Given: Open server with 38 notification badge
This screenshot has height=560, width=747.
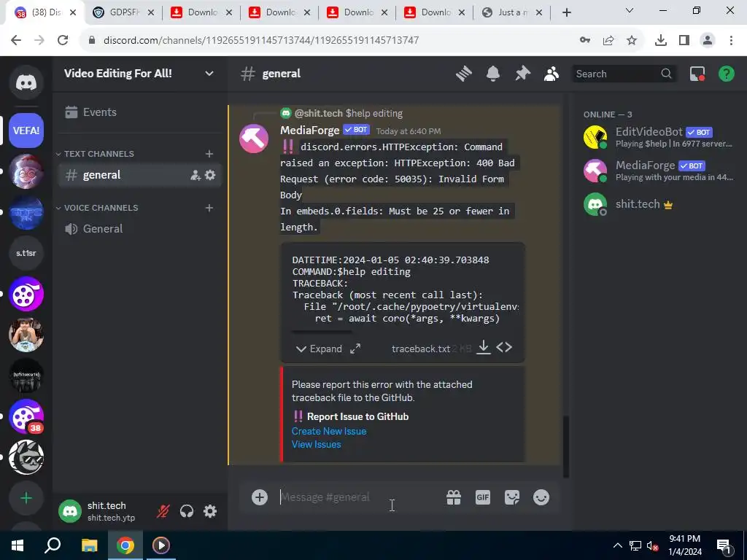Looking at the screenshot, I should [26, 416].
